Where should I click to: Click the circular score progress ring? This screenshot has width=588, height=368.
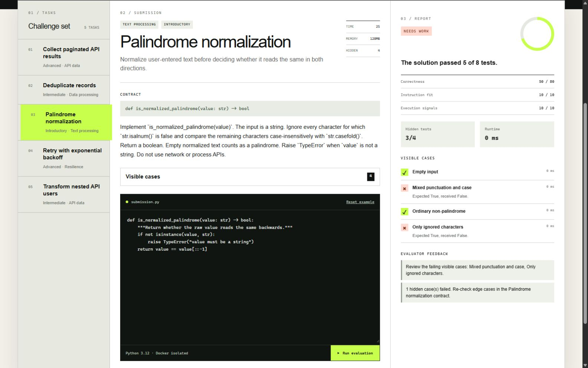(x=537, y=34)
